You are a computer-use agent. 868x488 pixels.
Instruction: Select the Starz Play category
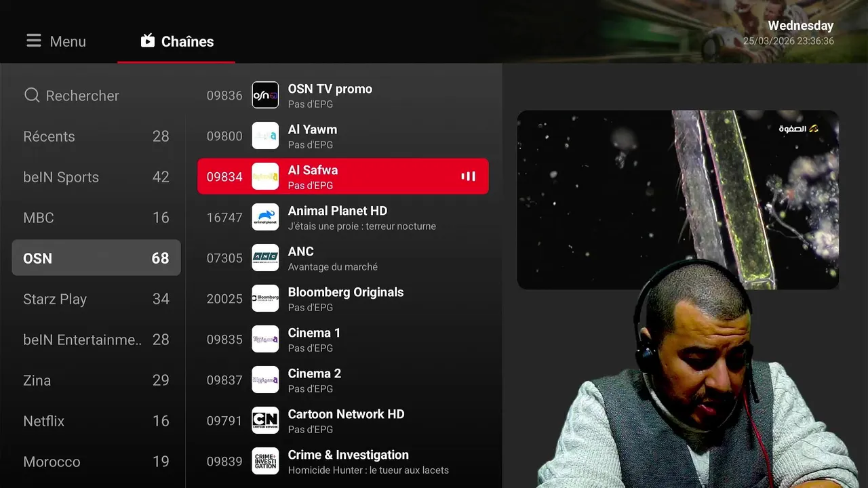[x=96, y=299]
